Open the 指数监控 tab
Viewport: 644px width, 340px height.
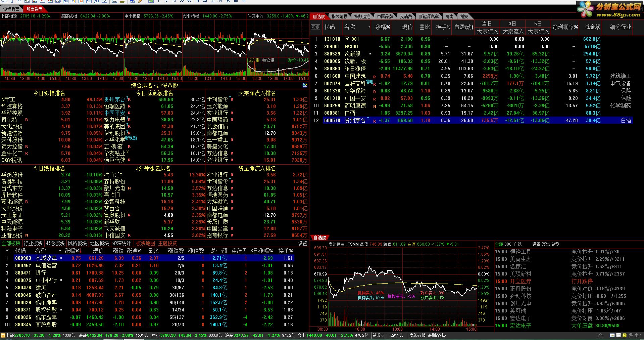[x=362, y=16]
